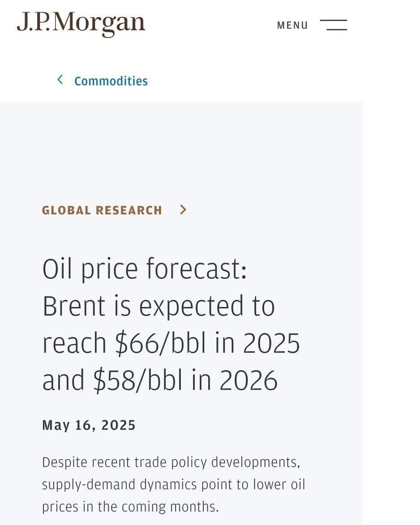Open the hamburger menu icon

[333, 25]
